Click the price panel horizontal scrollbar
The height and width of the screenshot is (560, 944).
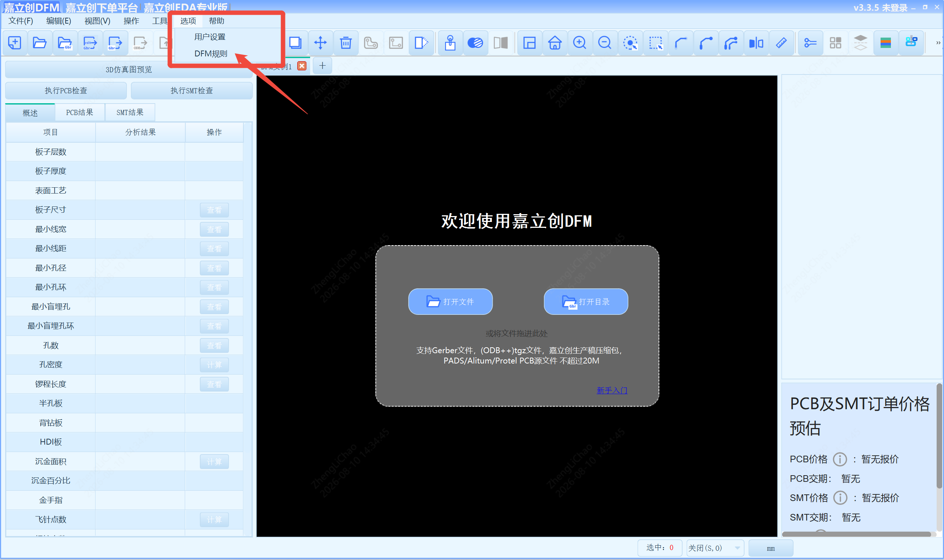click(x=856, y=533)
